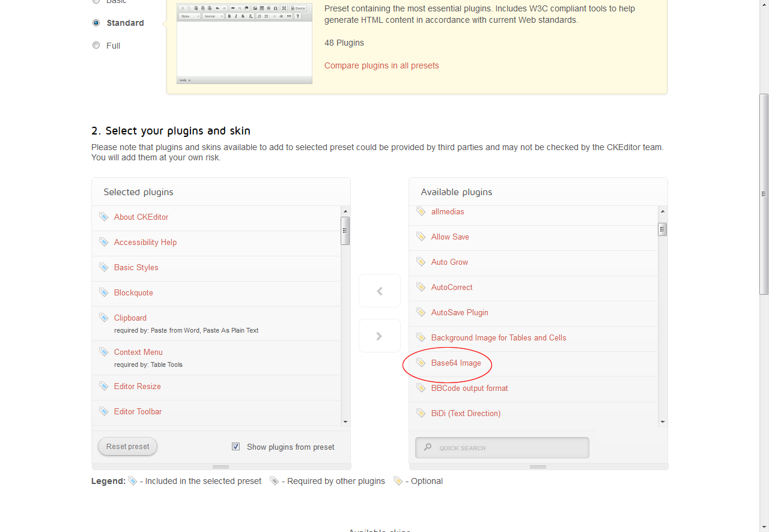The width and height of the screenshot is (769, 532).
Task: Click the tag icon beside Clipboard
Action: click(103, 318)
